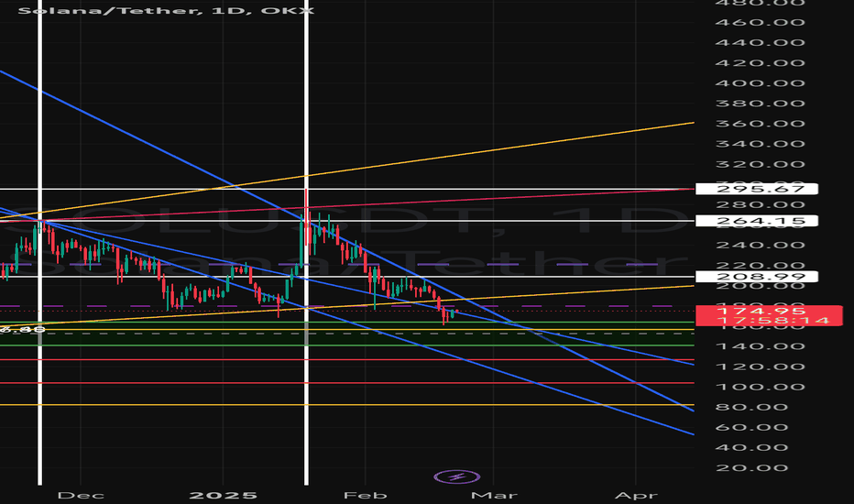This screenshot has width=854, height=504.
Task: Click the Apr label on time axis
Action: point(636,495)
